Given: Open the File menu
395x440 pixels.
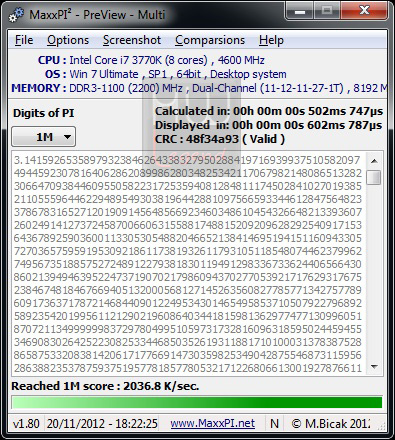Looking at the screenshot, I should click(x=24, y=40).
